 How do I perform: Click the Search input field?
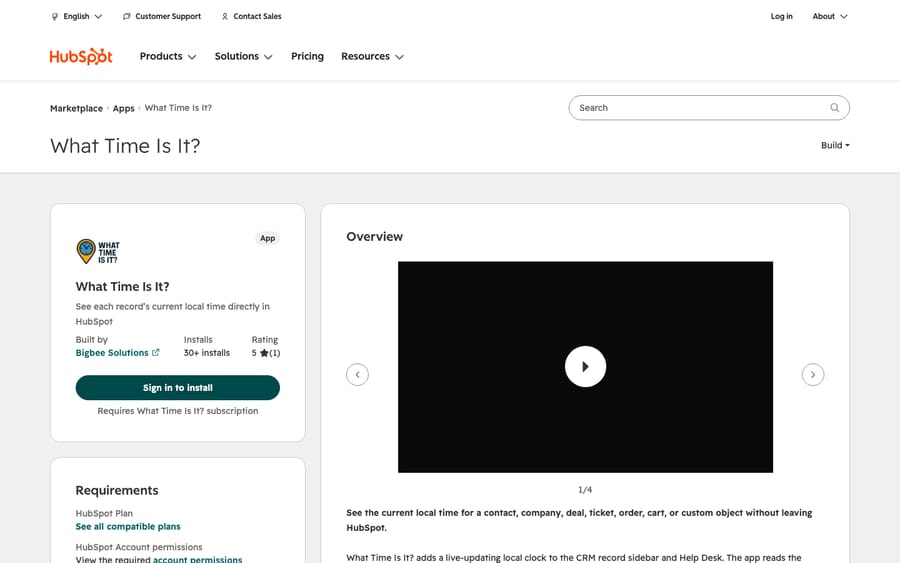(709, 108)
